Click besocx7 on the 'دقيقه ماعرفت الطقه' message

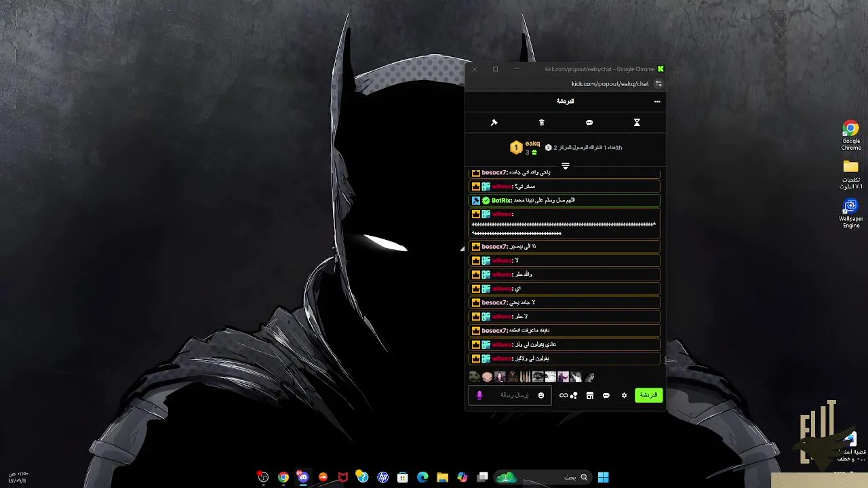tap(494, 331)
